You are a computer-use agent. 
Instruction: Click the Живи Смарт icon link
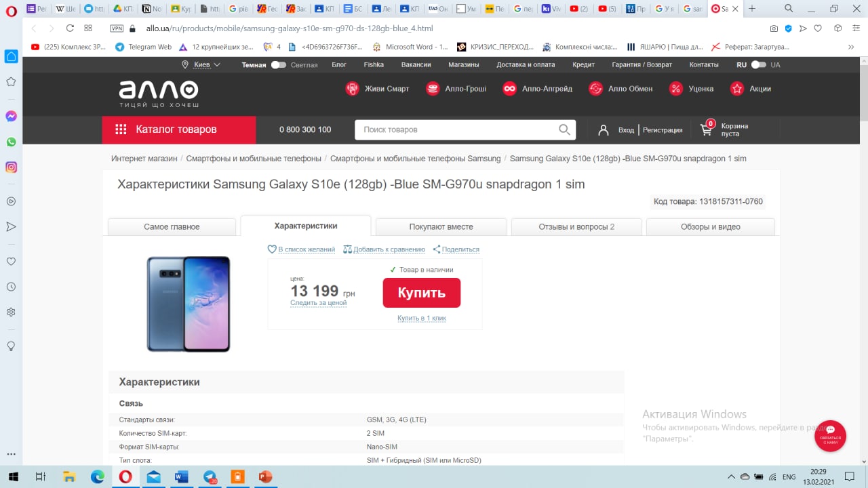377,89
